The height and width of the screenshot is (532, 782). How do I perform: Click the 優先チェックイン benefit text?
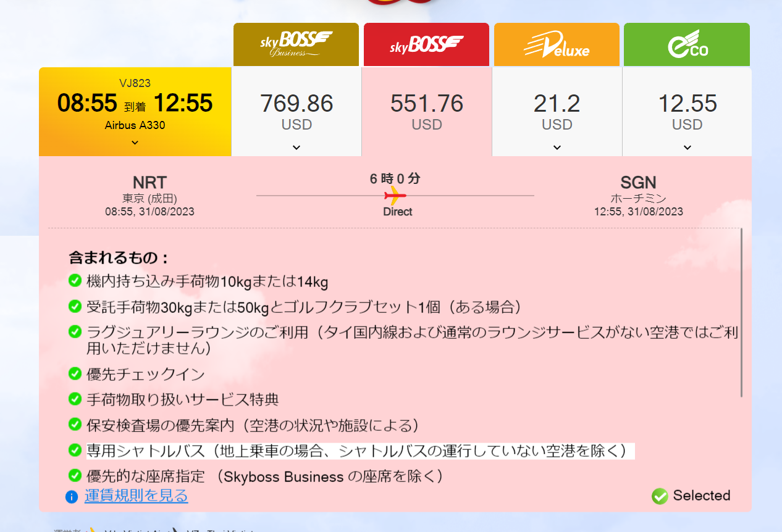click(x=146, y=374)
